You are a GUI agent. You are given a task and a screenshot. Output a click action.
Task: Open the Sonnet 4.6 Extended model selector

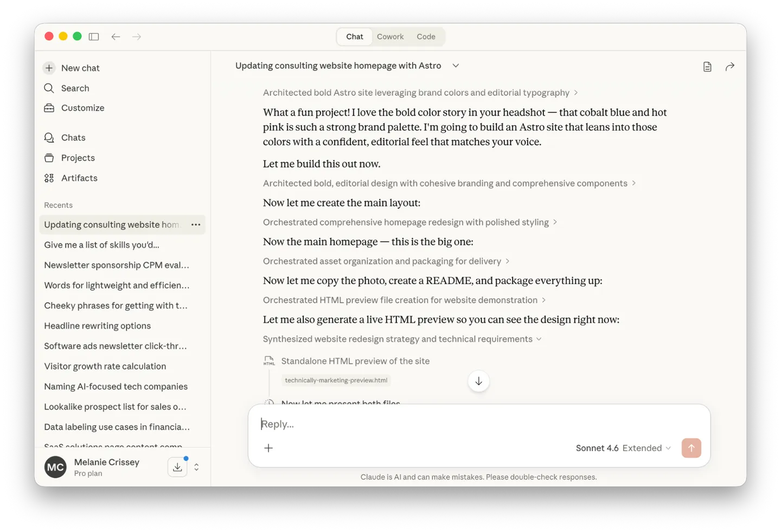point(623,448)
